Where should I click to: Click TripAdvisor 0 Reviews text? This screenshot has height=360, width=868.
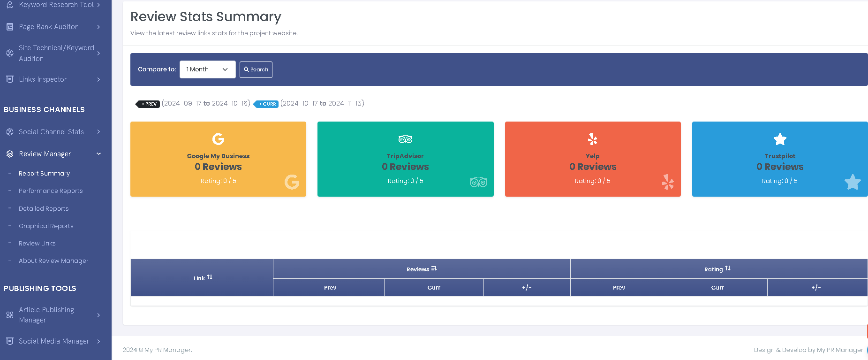[x=405, y=167]
